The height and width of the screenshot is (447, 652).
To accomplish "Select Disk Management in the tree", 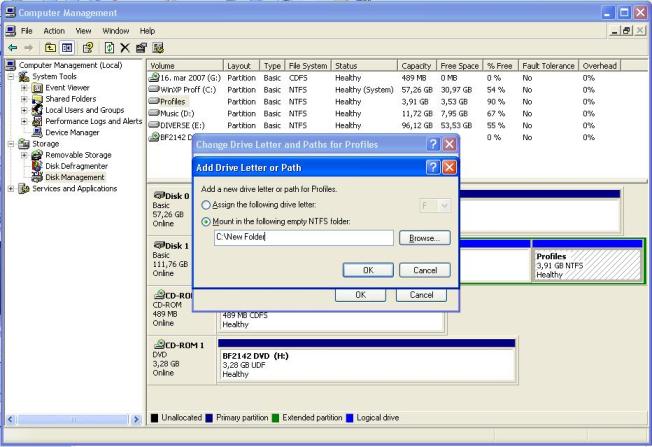I will [75, 178].
